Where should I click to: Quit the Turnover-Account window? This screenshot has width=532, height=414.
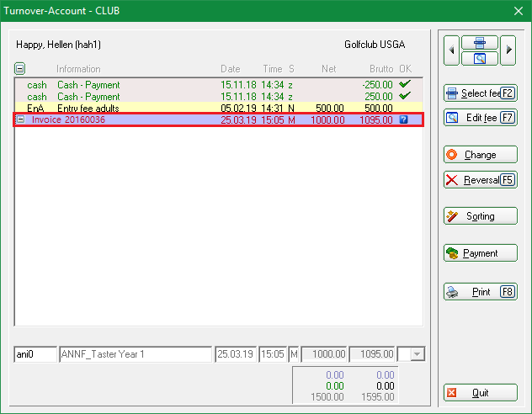(481, 393)
